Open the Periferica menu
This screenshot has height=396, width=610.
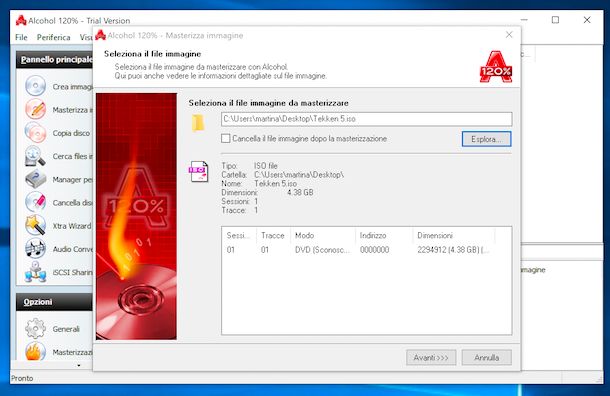tap(54, 37)
